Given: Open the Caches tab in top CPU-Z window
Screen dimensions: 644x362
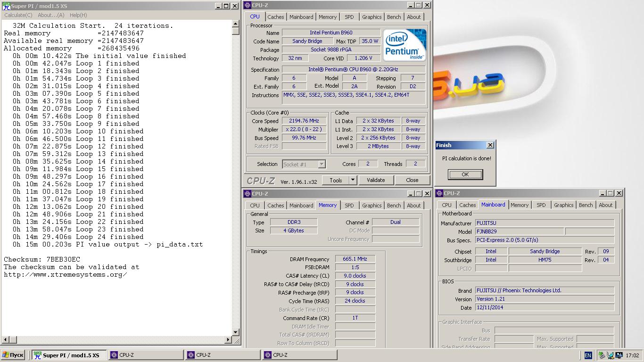Looking at the screenshot, I should [x=276, y=17].
